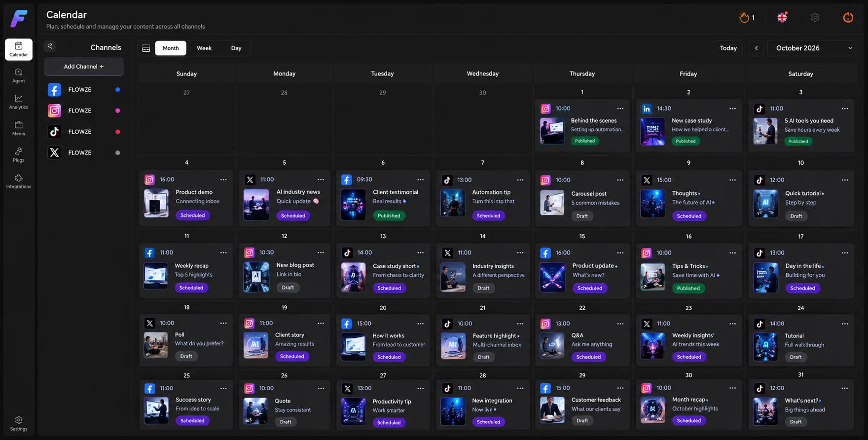Click Scheduled badge on Product demo
The height and width of the screenshot is (440, 868).
pos(192,216)
